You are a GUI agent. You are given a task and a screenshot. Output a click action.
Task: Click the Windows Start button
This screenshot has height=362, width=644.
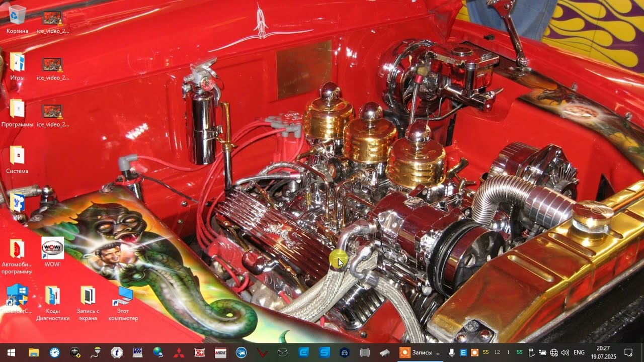[11, 352]
